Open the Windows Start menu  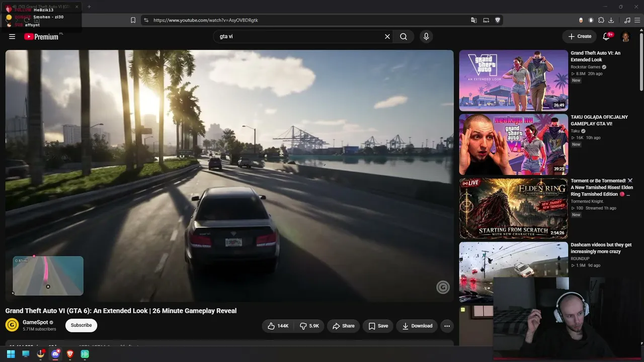click(x=11, y=354)
